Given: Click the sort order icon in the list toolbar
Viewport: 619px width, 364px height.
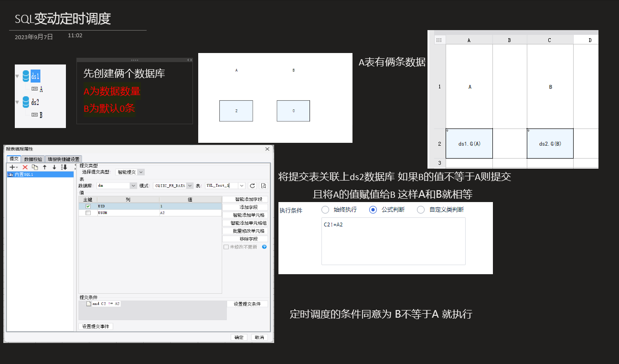Looking at the screenshot, I should click(64, 167).
